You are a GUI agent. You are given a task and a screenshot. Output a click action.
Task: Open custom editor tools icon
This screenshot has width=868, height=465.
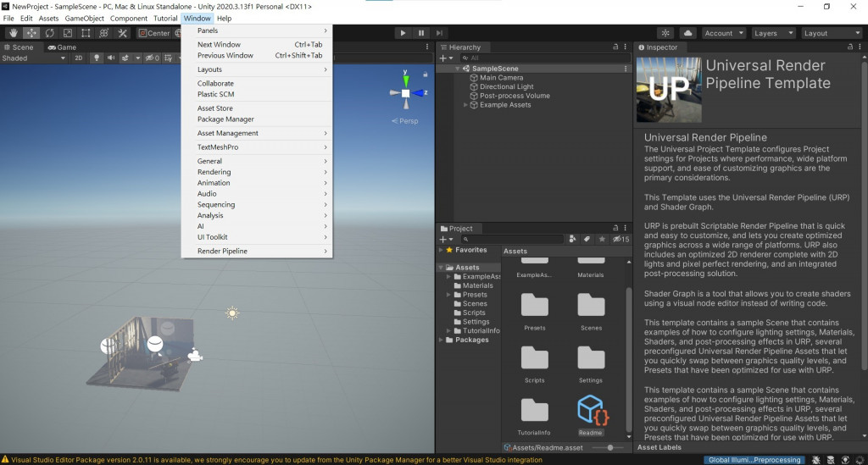(x=122, y=33)
